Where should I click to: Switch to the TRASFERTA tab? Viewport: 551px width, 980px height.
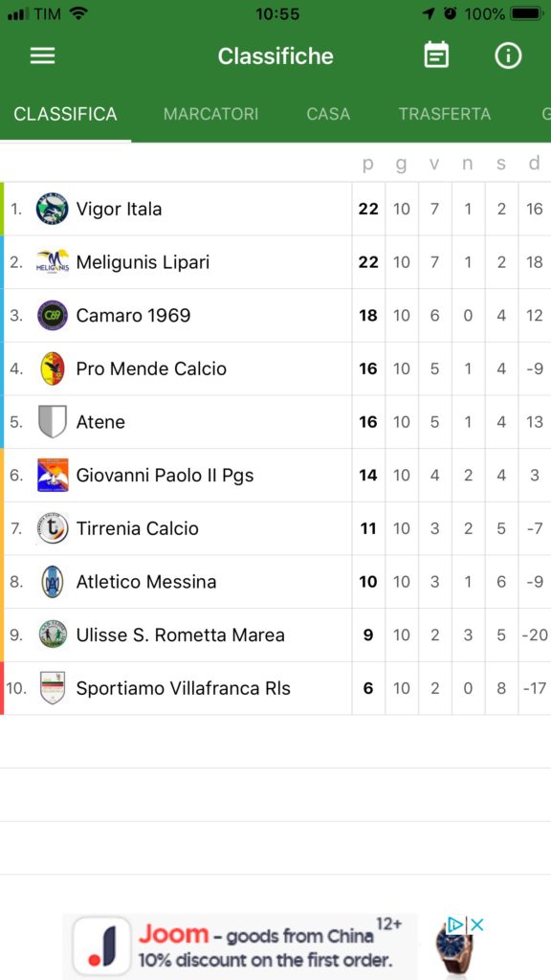point(445,114)
